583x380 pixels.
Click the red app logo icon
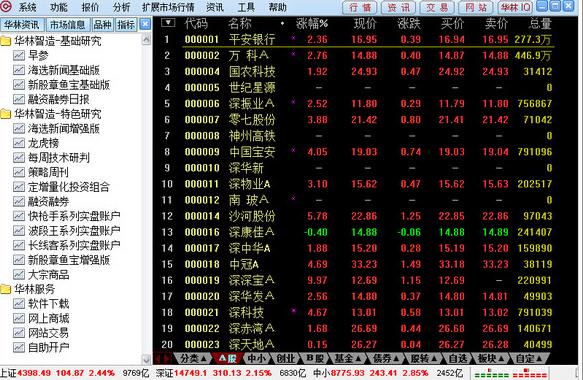[x=6, y=6]
